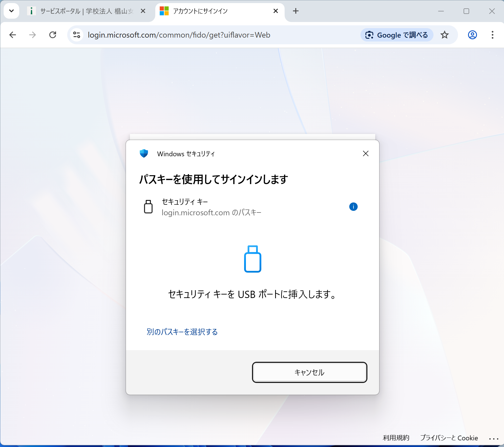504x447 pixels.
Task: Click the forward navigation arrow
Action: [x=33, y=35]
